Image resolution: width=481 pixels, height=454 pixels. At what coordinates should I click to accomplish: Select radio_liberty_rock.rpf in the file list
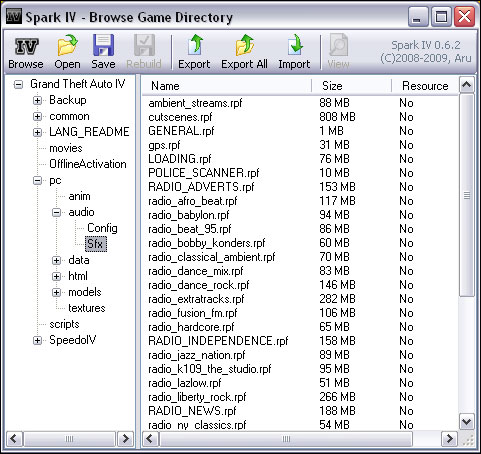[197, 397]
